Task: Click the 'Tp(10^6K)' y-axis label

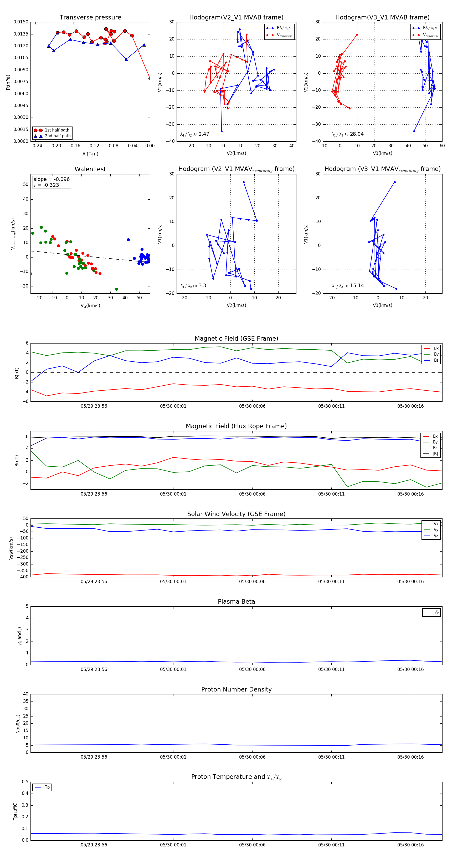Action: [15, 811]
